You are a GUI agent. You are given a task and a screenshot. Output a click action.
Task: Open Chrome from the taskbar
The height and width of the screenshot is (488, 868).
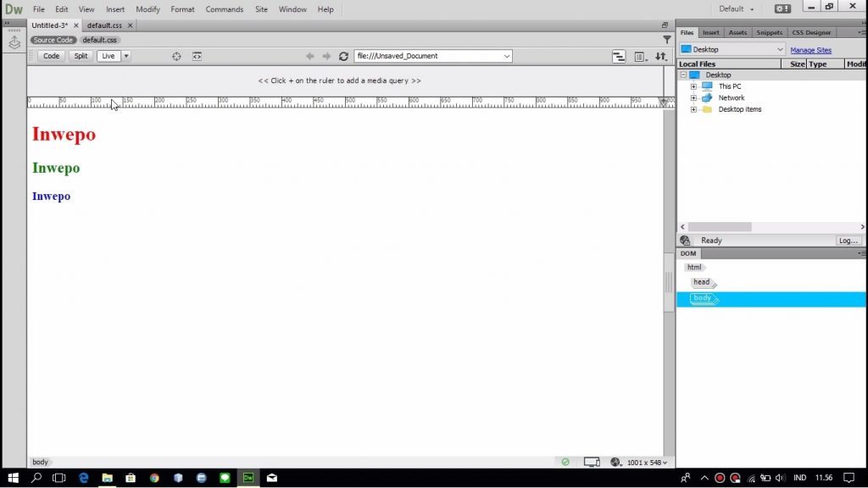tap(154, 478)
